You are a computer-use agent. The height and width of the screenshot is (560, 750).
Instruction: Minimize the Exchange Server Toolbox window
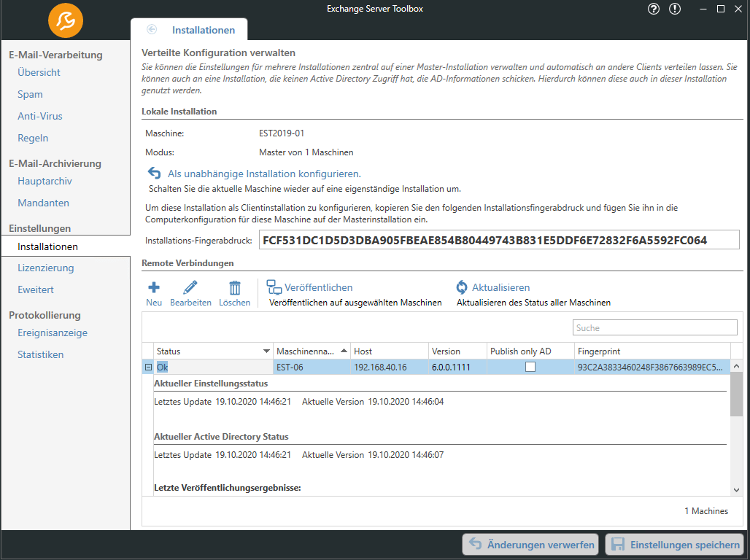(703, 9)
